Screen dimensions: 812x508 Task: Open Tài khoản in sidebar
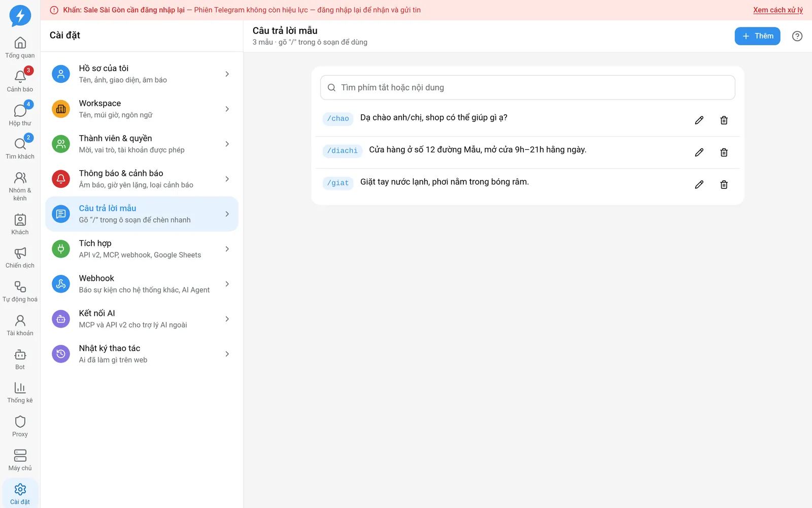(x=20, y=326)
